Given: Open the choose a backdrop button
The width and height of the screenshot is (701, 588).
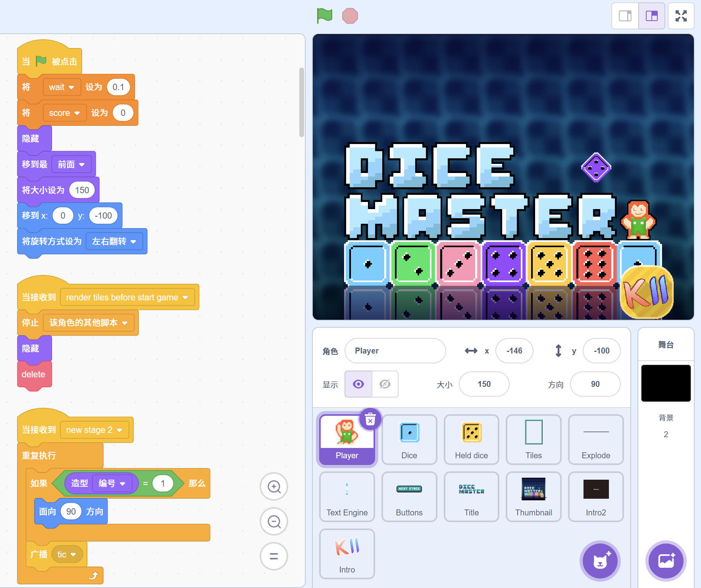Looking at the screenshot, I should coord(666,561).
